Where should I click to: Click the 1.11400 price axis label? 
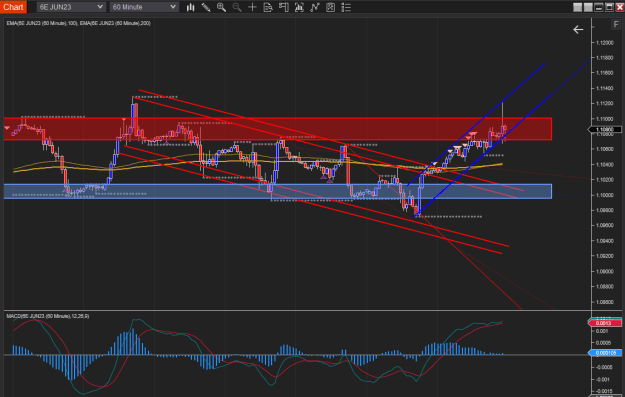point(605,88)
